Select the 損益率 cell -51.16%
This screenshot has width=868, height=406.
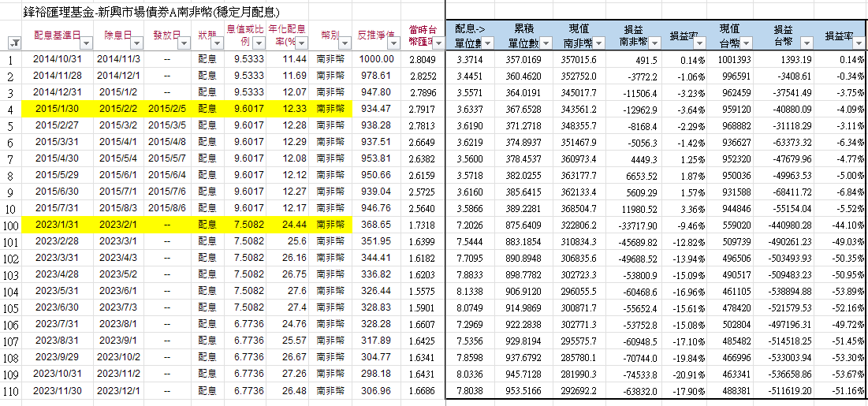[x=839, y=390]
